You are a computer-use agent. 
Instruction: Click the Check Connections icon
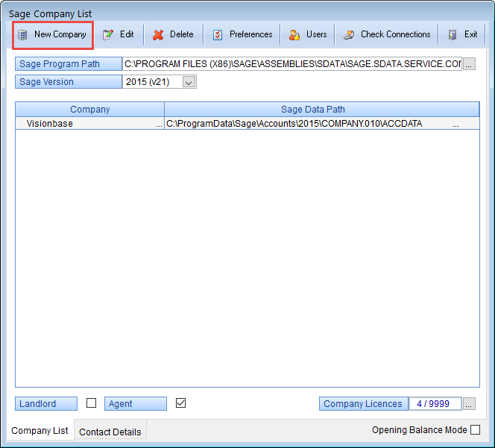tap(349, 35)
